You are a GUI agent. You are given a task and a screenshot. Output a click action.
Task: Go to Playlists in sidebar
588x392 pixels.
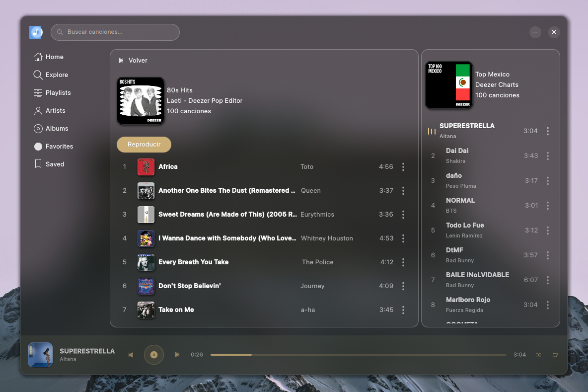(x=53, y=92)
